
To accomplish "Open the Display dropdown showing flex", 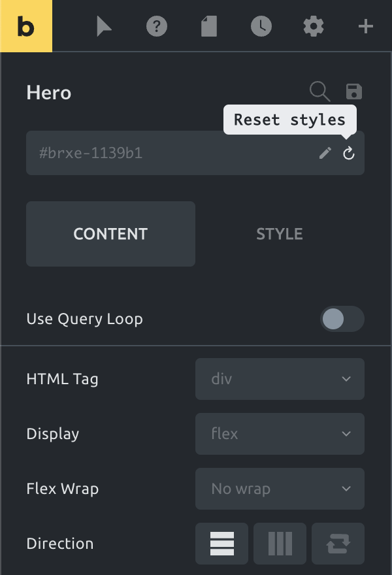I will [x=280, y=434].
